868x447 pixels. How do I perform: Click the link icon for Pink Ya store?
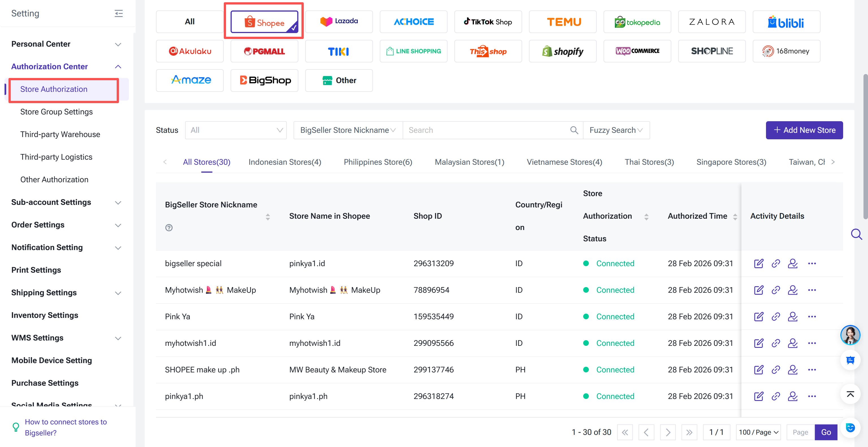pos(775,317)
